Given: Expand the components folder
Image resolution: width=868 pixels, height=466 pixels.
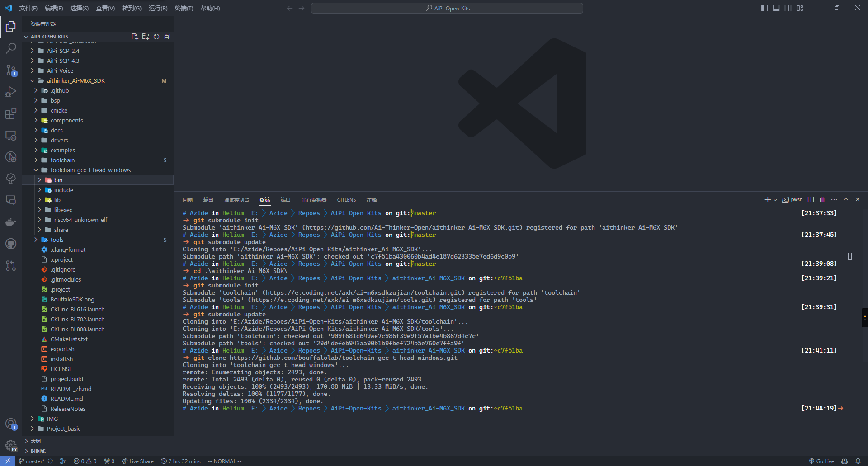Looking at the screenshot, I should coord(36,121).
